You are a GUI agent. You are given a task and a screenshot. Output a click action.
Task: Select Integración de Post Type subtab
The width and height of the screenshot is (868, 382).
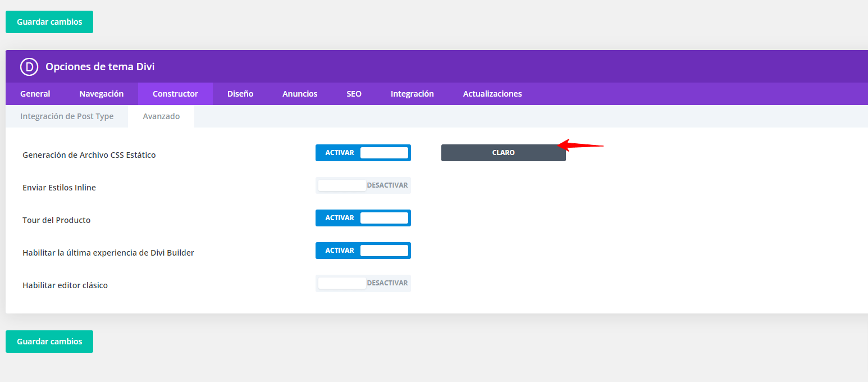(67, 116)
